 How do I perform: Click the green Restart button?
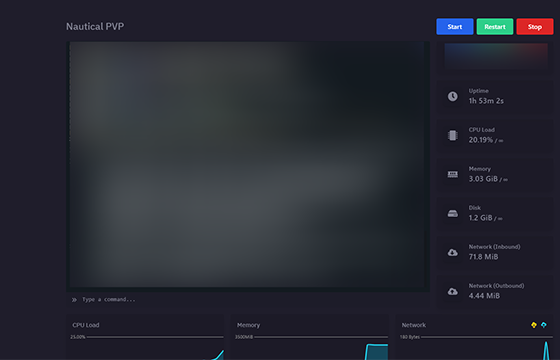[495, 27]
